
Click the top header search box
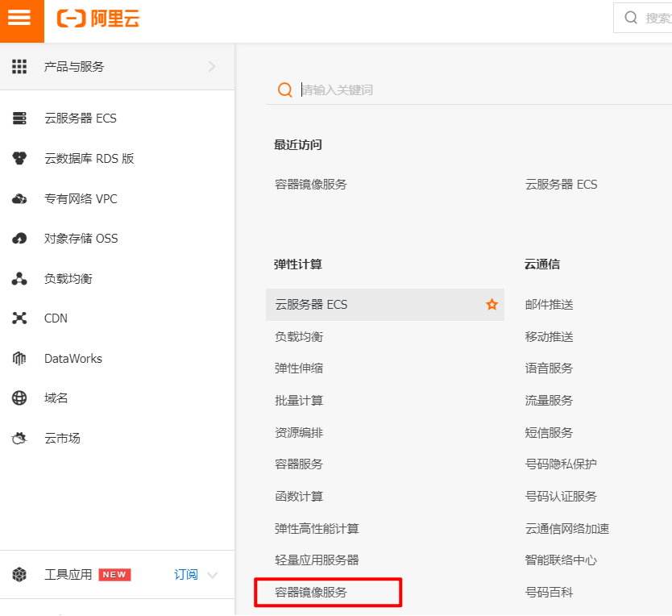click(x=643, y=18)
